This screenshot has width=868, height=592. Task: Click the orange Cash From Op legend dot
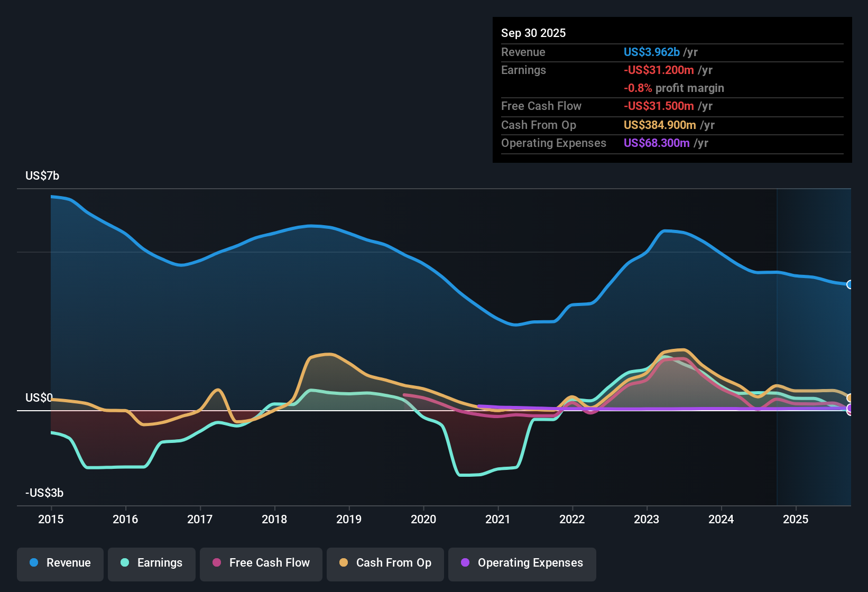344,562
